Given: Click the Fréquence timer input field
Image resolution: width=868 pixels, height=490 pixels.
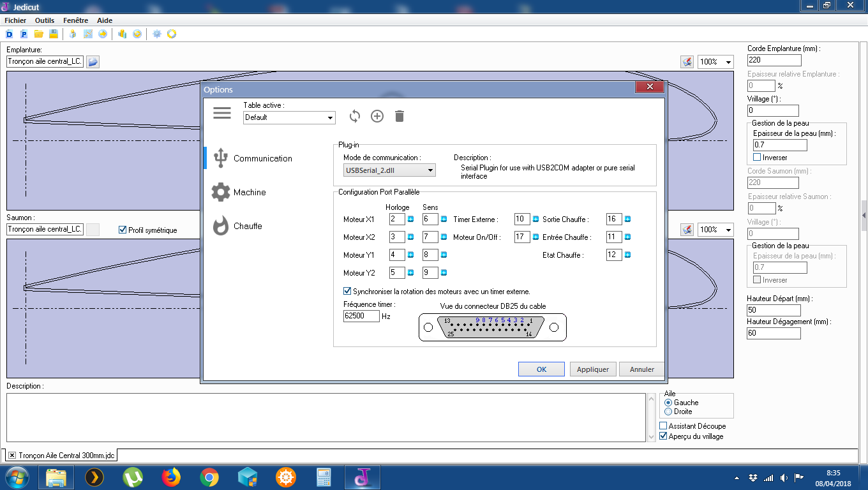Looking at the screenshot, I should (361, 316).
